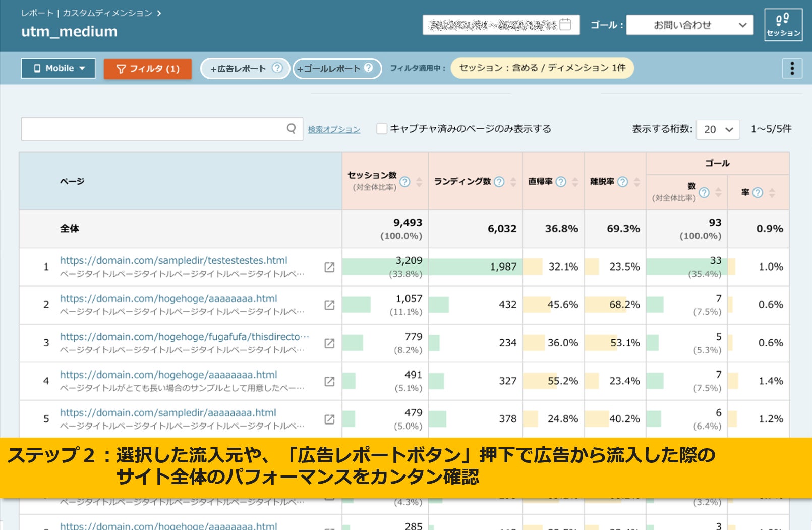Open the calendar date picker icon
The image size is (812, 530).
point(565,24)
